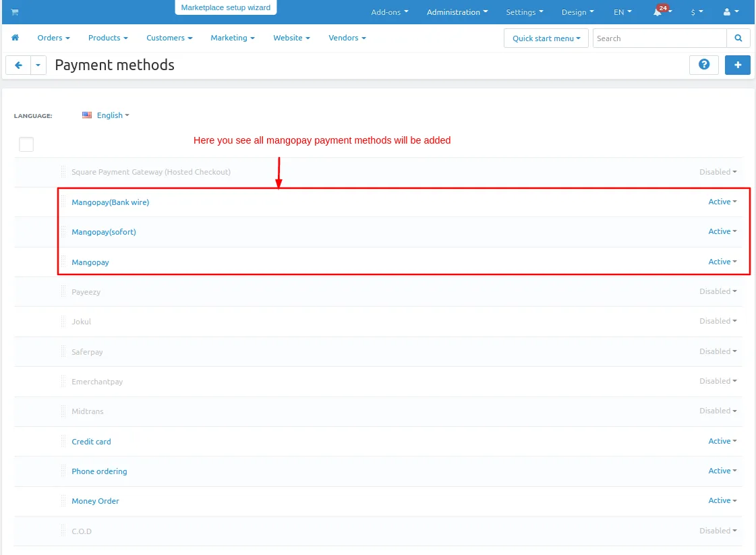Focus the Search input field
The width and height of the screenshot is (756, 555).
tap(660, 38)
